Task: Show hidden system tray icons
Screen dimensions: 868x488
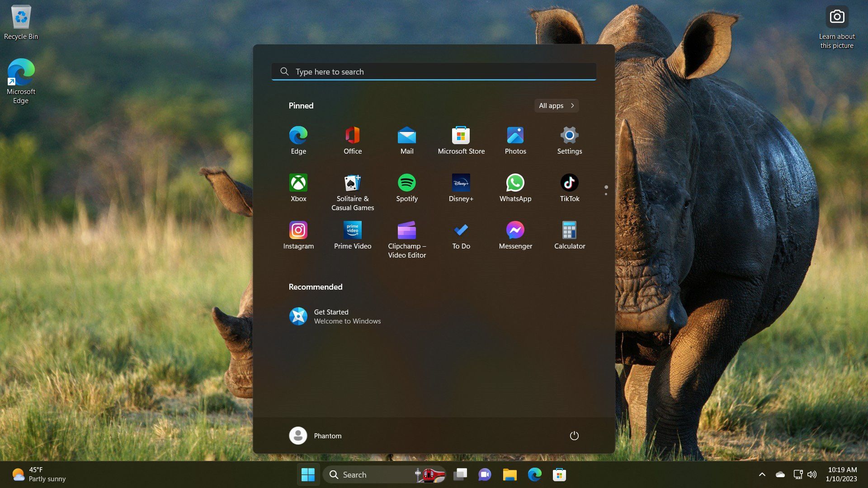Action: (x=762, y=474)
